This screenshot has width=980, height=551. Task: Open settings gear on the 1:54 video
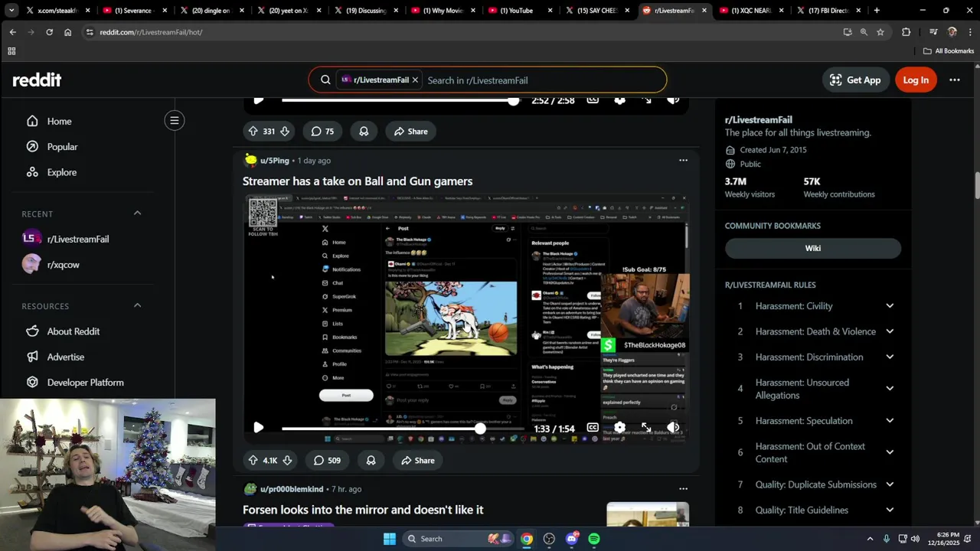point(619,428)
